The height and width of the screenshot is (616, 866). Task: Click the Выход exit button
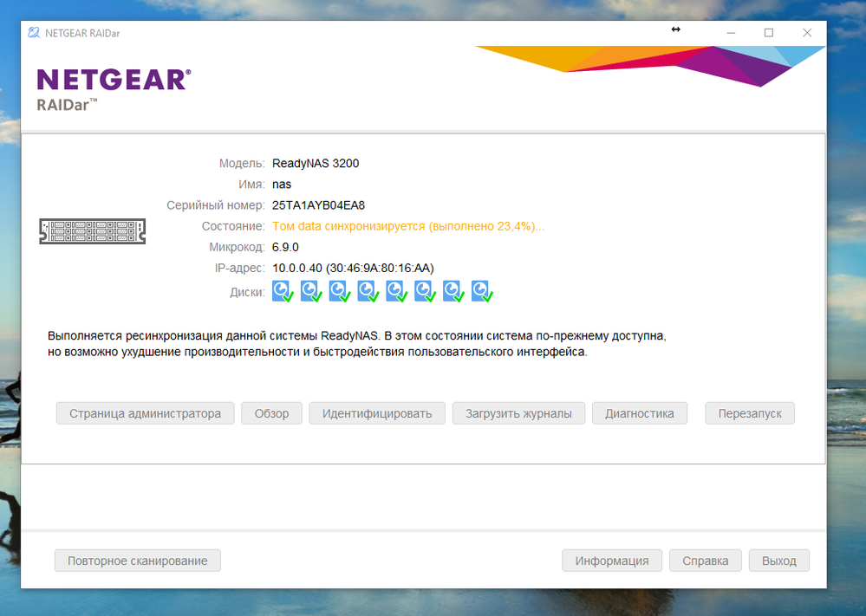[779, 561]
